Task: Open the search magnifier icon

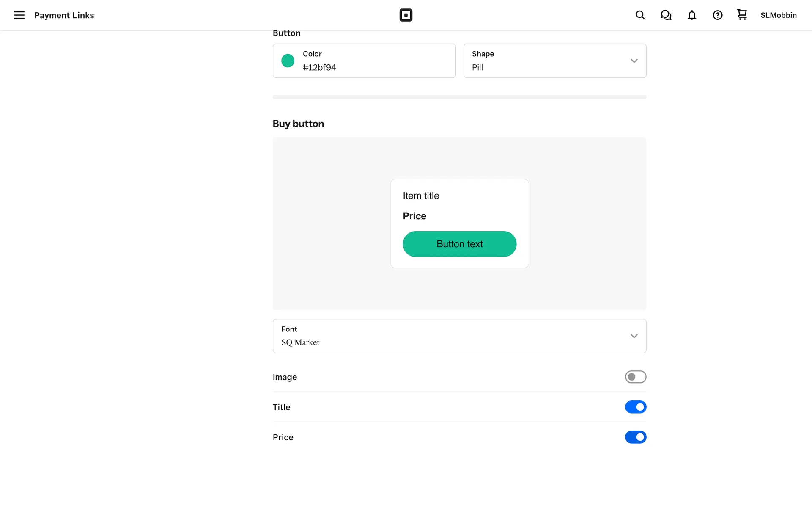Action: click(x=640, y=15)
